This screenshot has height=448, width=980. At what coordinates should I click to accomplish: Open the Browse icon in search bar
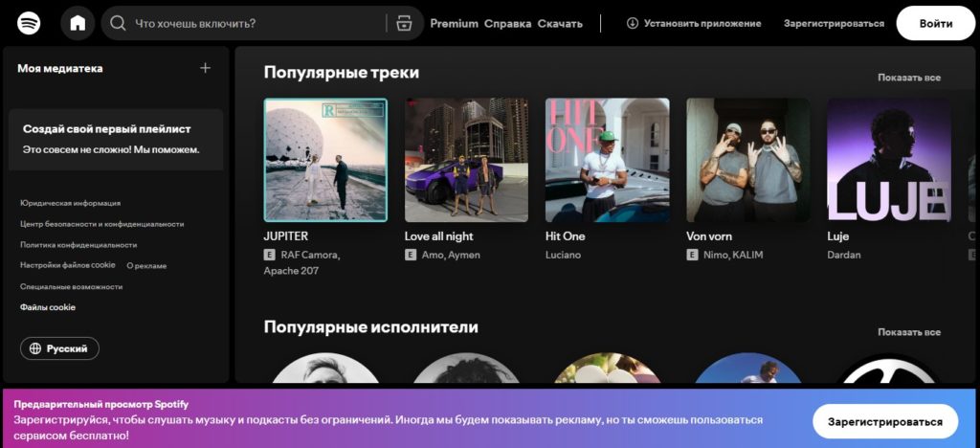pyautogui.click(x=404, y=23)
